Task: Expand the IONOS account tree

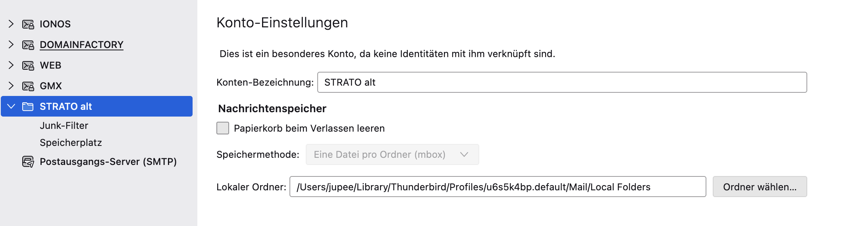Action: coord(11,24)
